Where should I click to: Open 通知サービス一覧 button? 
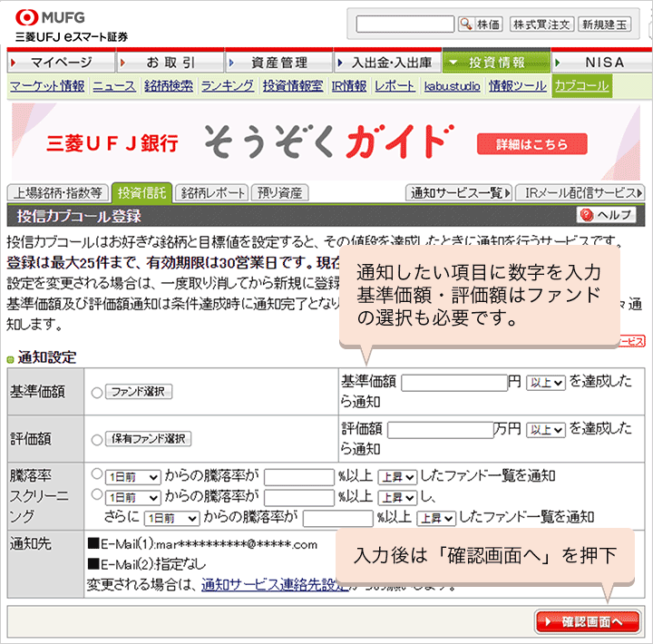click(x=459, y=193)
